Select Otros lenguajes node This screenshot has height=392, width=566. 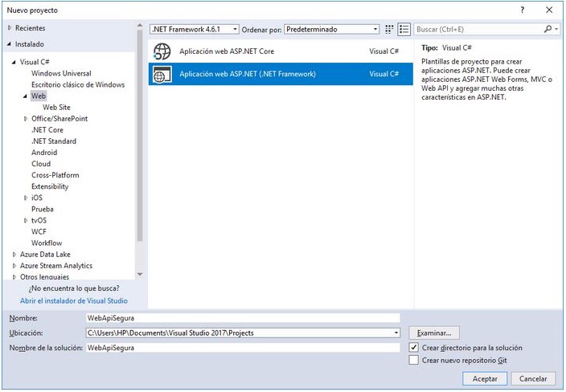click(44, 276)
